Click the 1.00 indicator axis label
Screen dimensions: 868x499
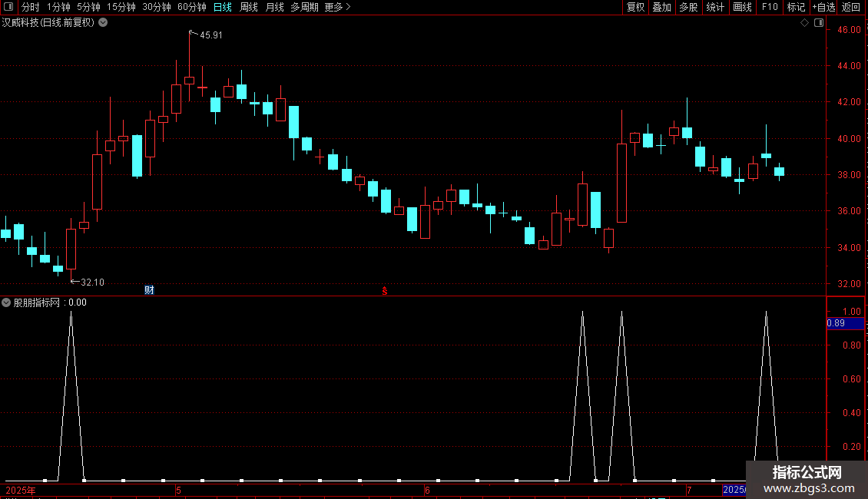pyautogui.click(x=851, y=312)
